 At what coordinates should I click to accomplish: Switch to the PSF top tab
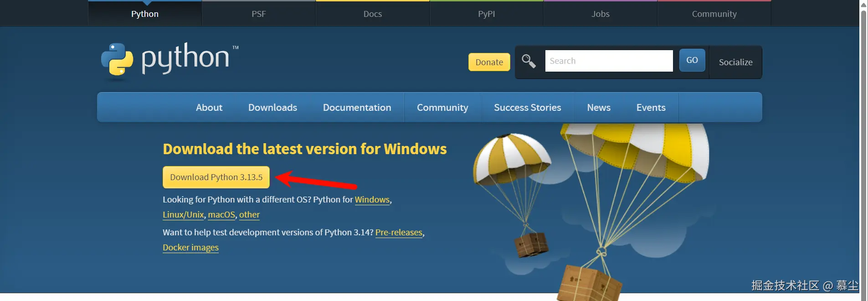coord(259,14)
